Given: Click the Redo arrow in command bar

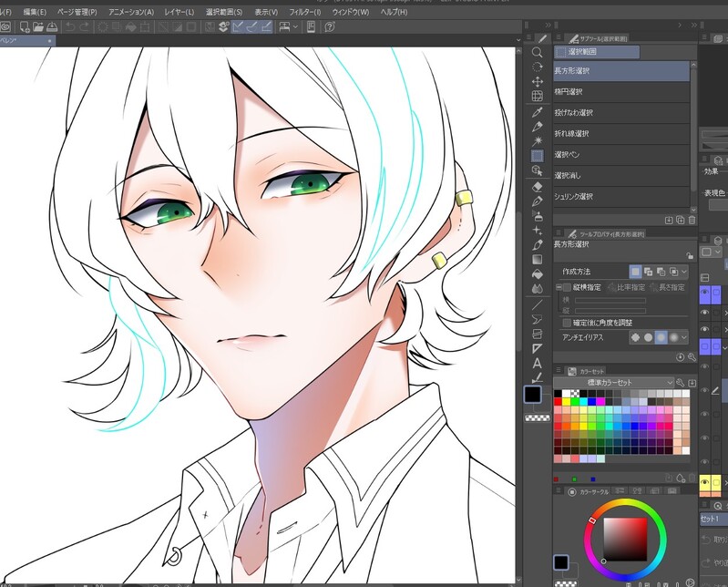Looking at the screenshot, I should (x=84, y=27).
